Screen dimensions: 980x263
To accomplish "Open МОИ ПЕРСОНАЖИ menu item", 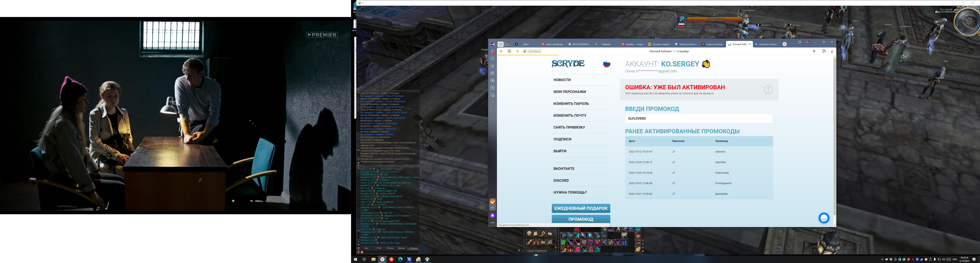I will pos(570,92).
